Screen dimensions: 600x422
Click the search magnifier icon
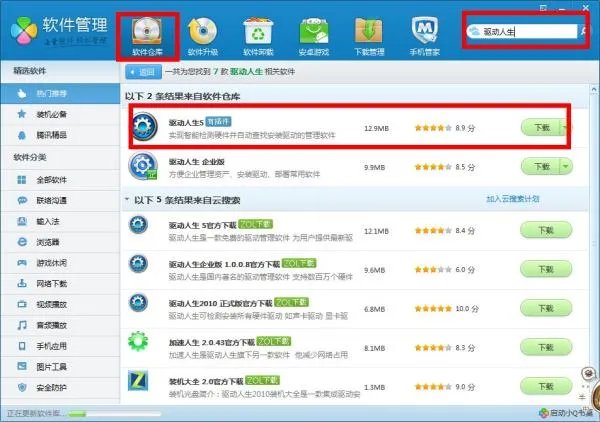[x=584, y=31]
